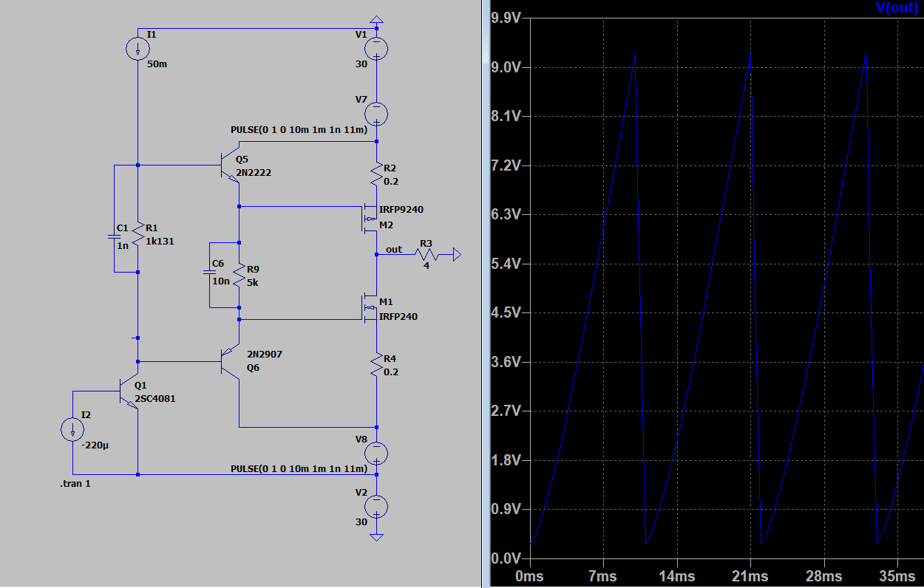Click the PULSE text under V7
Screen dimensions: 924x588
coord(299,129)
